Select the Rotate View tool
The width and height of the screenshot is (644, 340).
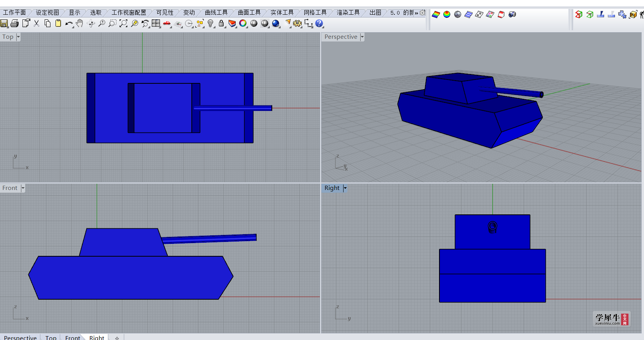click(x=91, y=24)
